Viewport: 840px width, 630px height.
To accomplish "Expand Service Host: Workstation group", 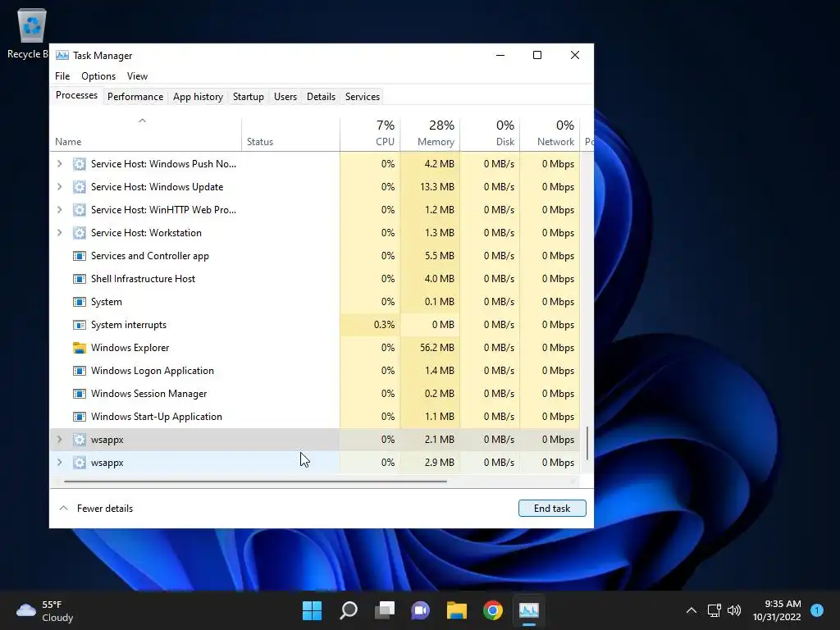I will pos(59,233).
